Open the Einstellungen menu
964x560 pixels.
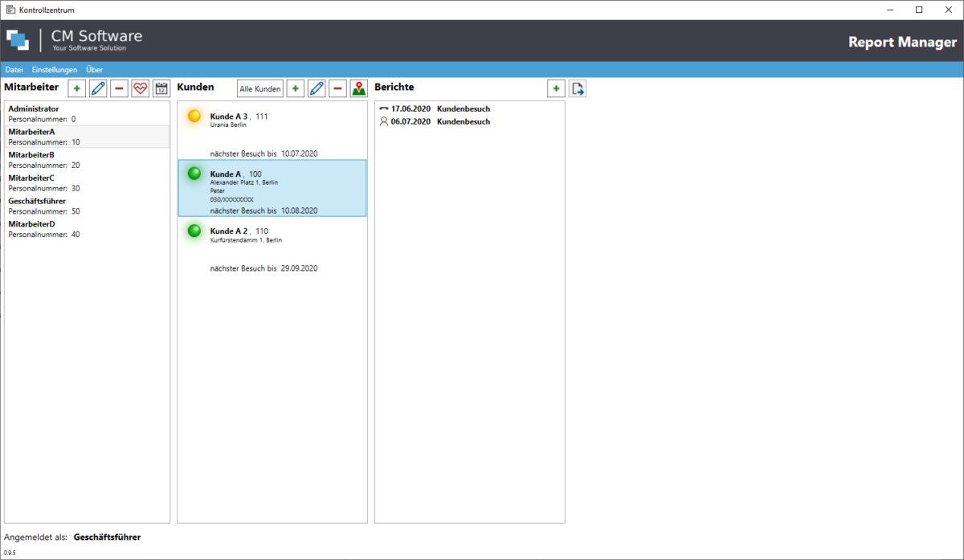pos(54,69)
